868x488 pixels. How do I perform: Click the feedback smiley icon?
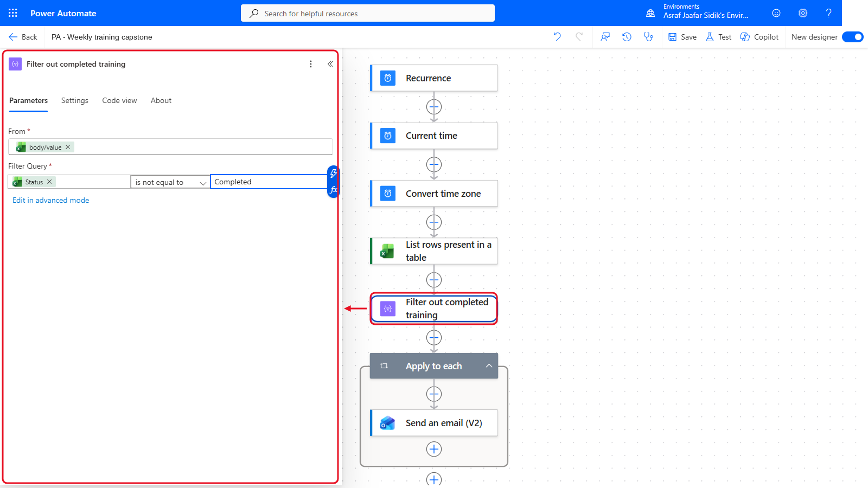776,13
